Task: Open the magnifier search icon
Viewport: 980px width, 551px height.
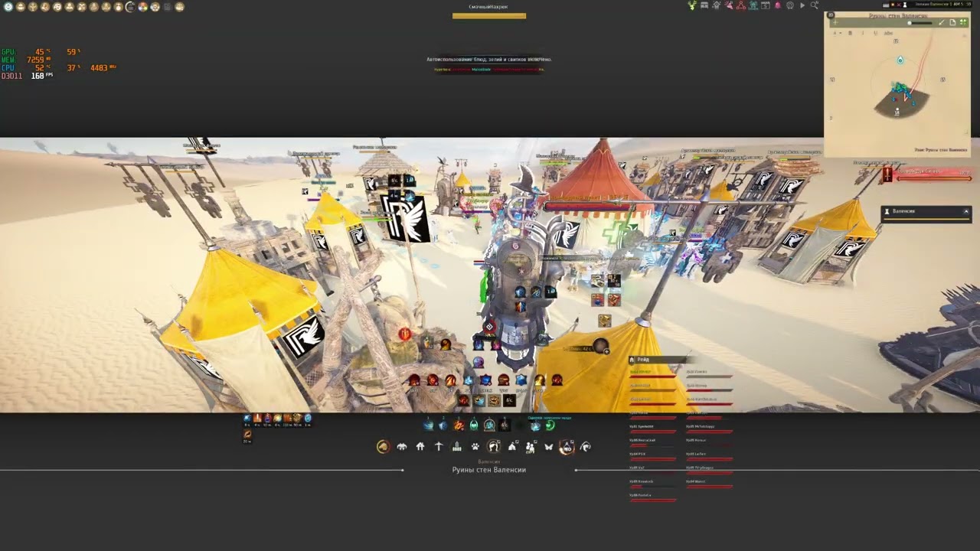Action: click(815, 5)
